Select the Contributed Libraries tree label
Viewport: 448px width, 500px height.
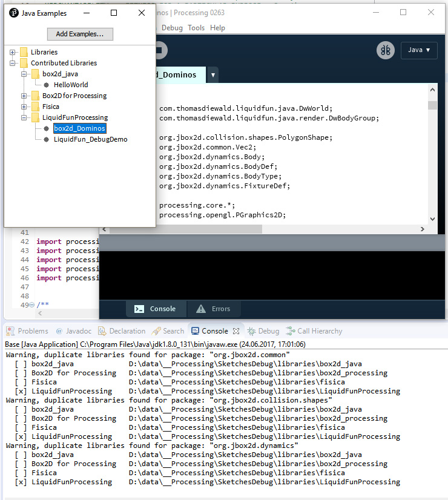[64, 63]
